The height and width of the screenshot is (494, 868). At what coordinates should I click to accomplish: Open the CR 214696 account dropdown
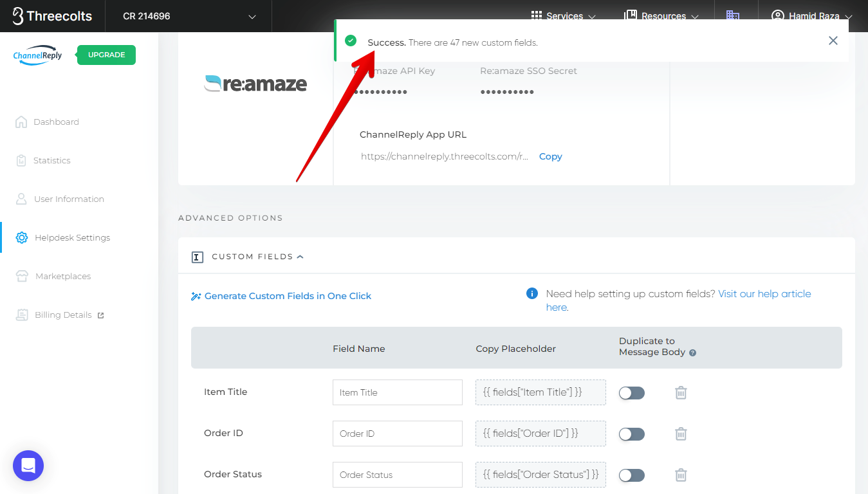[x=189, y=16]
